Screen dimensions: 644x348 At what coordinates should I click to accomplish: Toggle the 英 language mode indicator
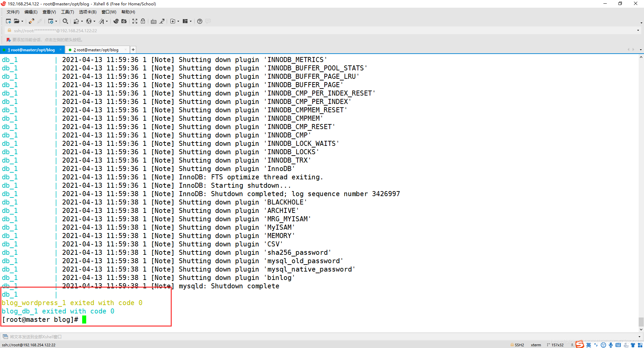click(x=589, y=345)
